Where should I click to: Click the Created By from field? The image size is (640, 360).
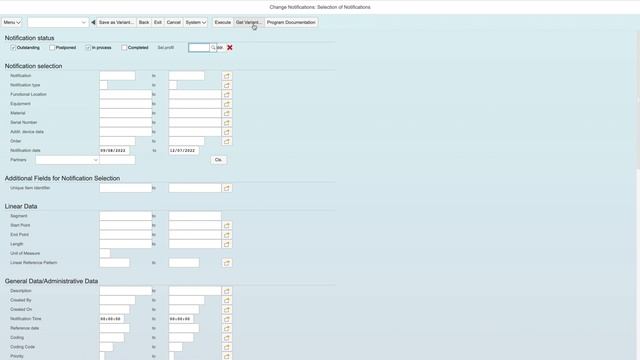[118, 300]
